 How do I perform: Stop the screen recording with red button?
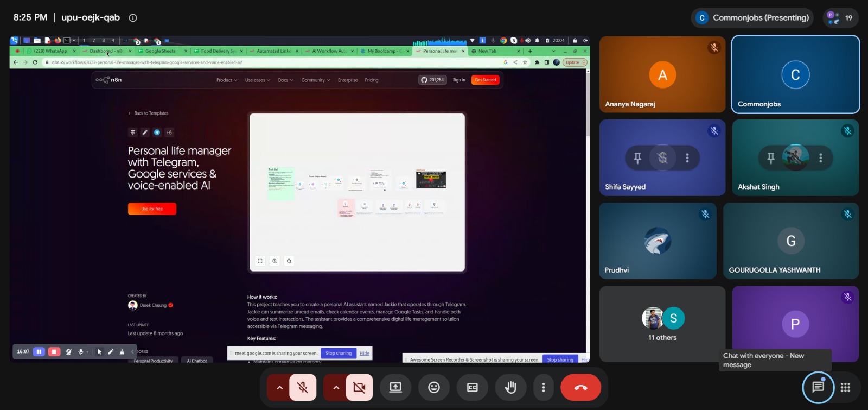(x=54, y=351)
